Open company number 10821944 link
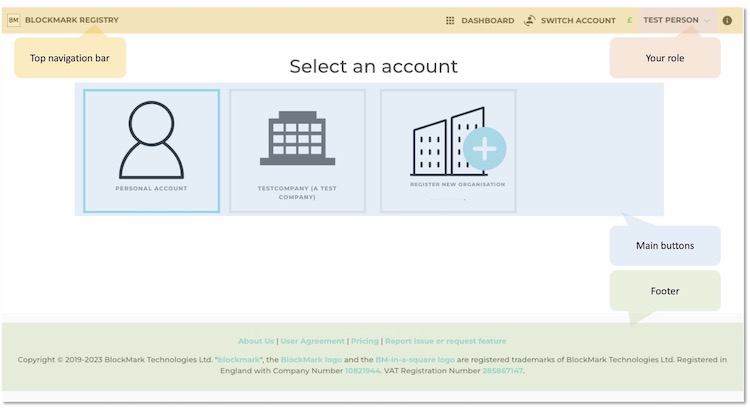The height and width of the screenshot is (408, 750). coord(362,371)
